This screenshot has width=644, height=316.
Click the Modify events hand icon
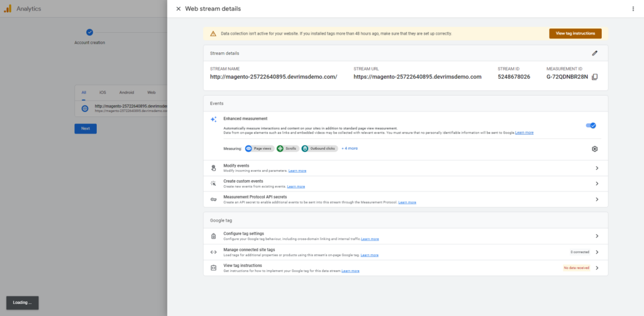click(213, 168)
